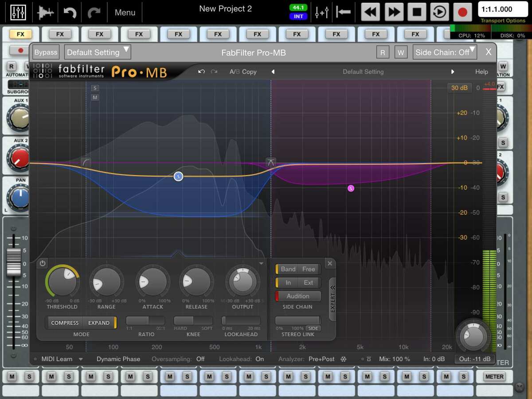This screenshot has height=399, width=532.
Task: Open the MIDI Learn dropdown arrow
Action: point(81,359)
